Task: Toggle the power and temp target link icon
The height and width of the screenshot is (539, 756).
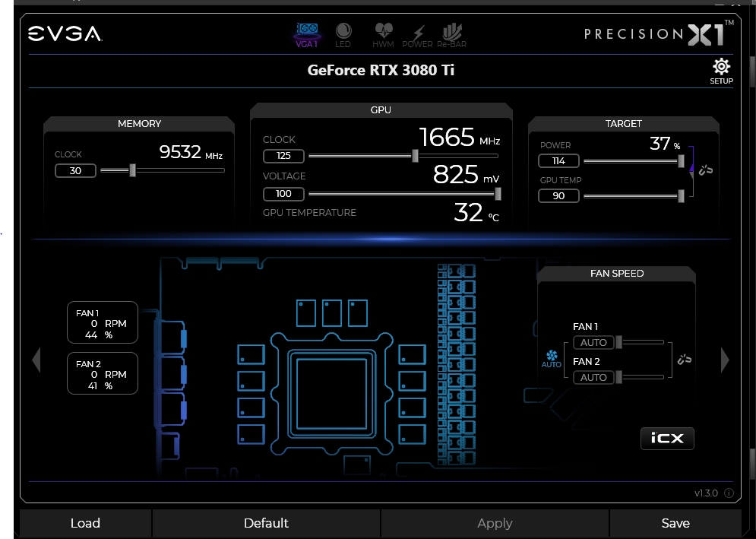Action: tap(706, 170)
